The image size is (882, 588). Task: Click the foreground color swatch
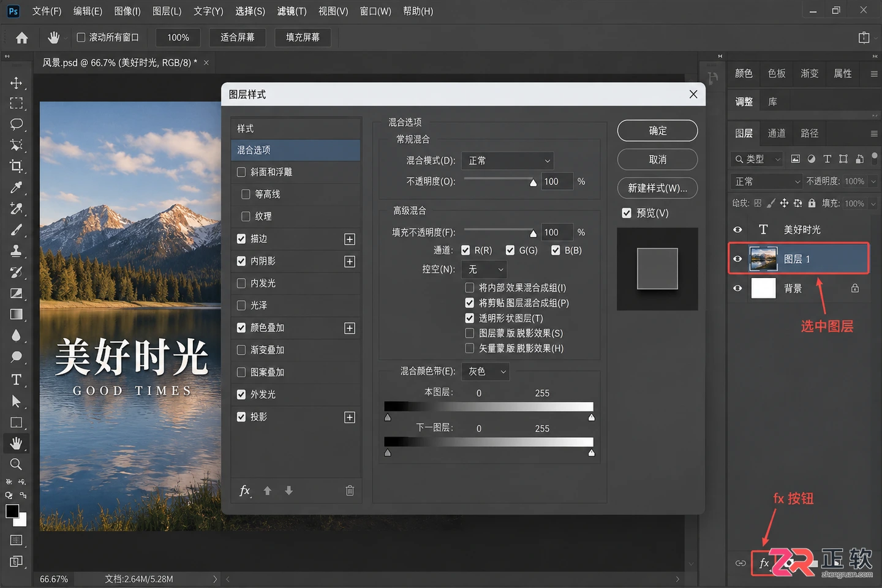12,511
